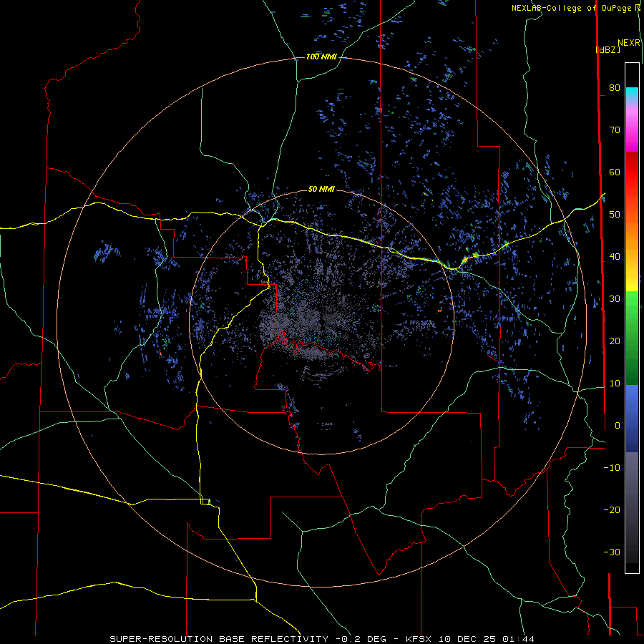Viewport: 644px width, 644px height.
Task: Click the -20 value on the dBZ scale
Action: (612, 510)
